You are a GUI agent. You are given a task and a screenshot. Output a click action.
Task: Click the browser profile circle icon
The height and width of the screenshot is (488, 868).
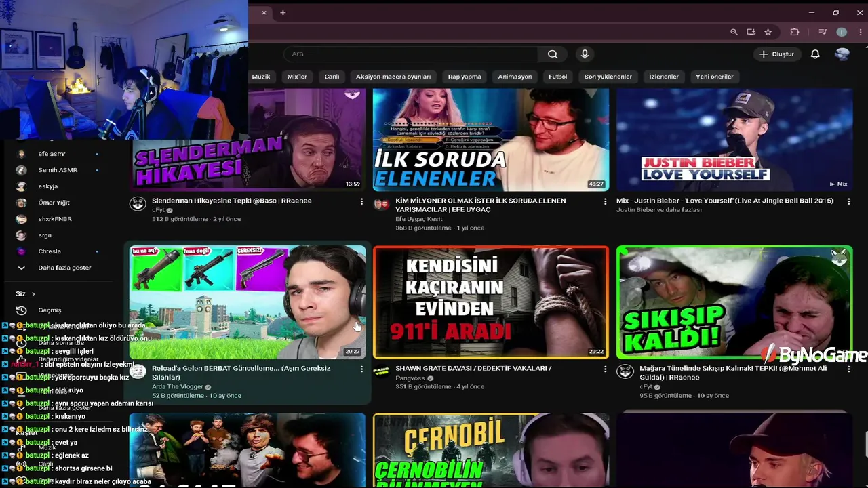click(842, 32)
